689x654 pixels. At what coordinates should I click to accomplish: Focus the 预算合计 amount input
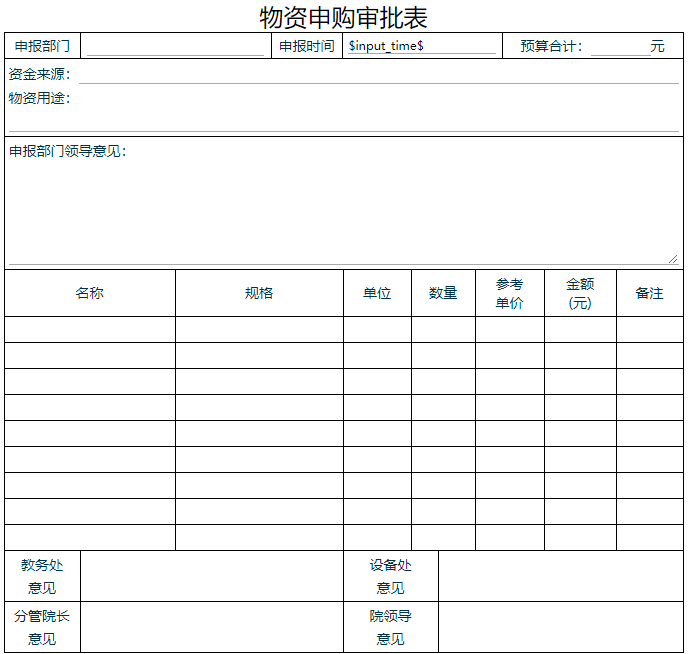coord(617,46)
